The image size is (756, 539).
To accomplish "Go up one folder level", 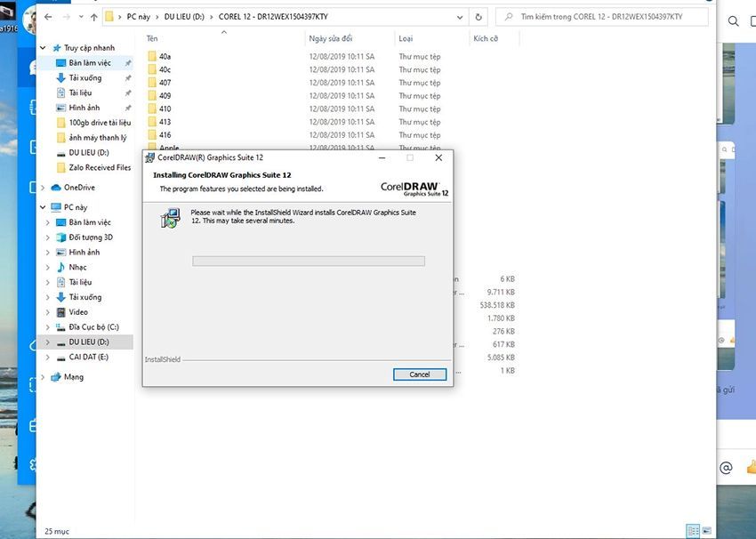I will pos(94,17).
